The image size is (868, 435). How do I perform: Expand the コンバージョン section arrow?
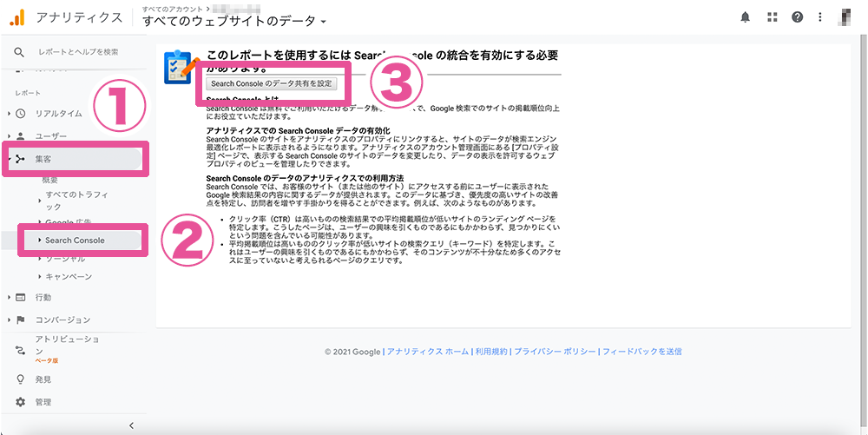pyautogui.click(x=9, y=320)
